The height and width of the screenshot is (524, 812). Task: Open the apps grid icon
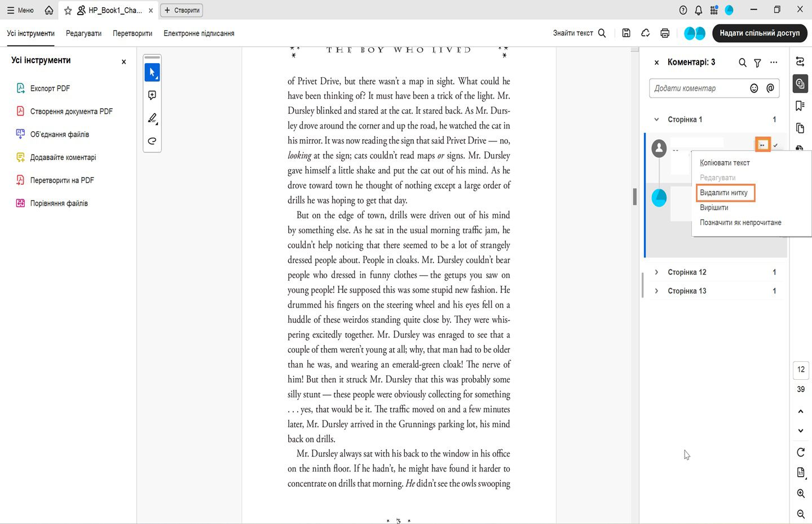click(x=714, y=10)
